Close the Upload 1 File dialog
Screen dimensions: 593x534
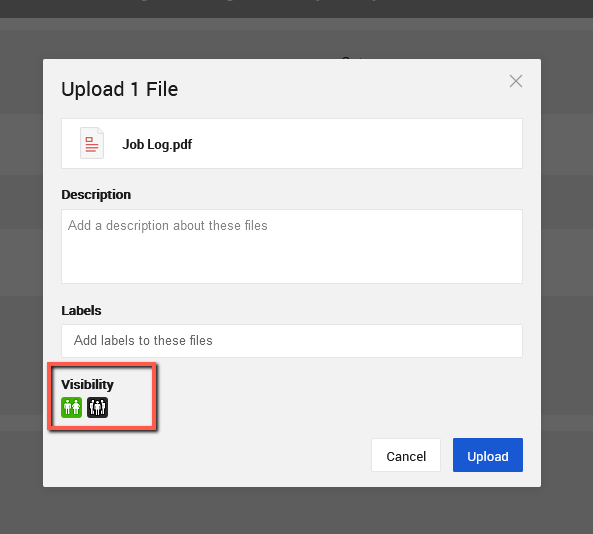pyautogui.click(x=516, y=81)
